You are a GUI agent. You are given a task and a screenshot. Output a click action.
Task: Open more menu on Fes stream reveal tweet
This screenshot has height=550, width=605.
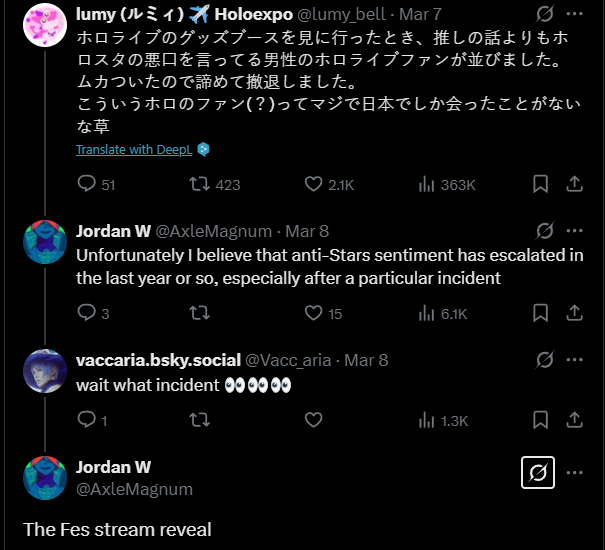pyautogui.click(x=575, y=472)
